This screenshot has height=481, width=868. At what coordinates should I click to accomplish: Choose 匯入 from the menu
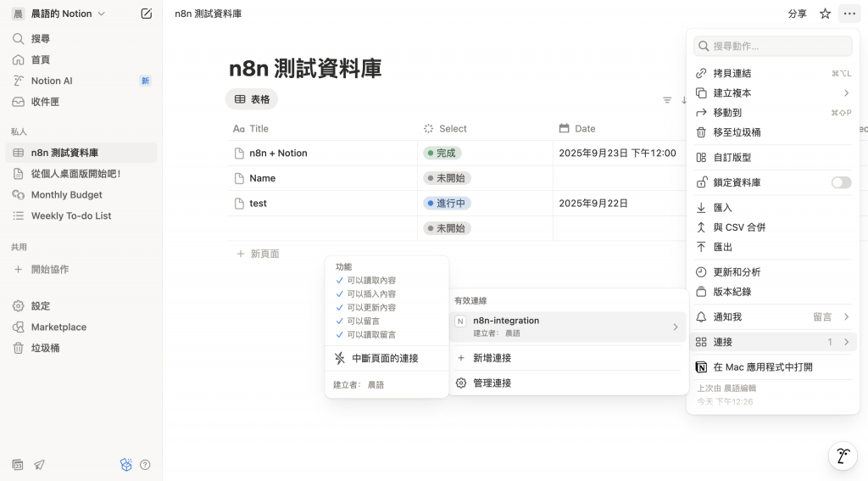click(773, 208)
